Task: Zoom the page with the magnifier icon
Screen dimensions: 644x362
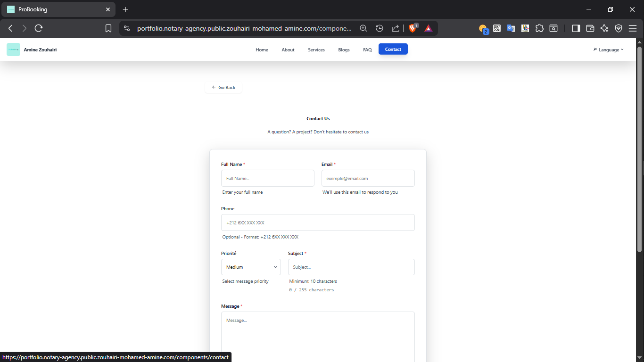Action: tap(363, 28)
